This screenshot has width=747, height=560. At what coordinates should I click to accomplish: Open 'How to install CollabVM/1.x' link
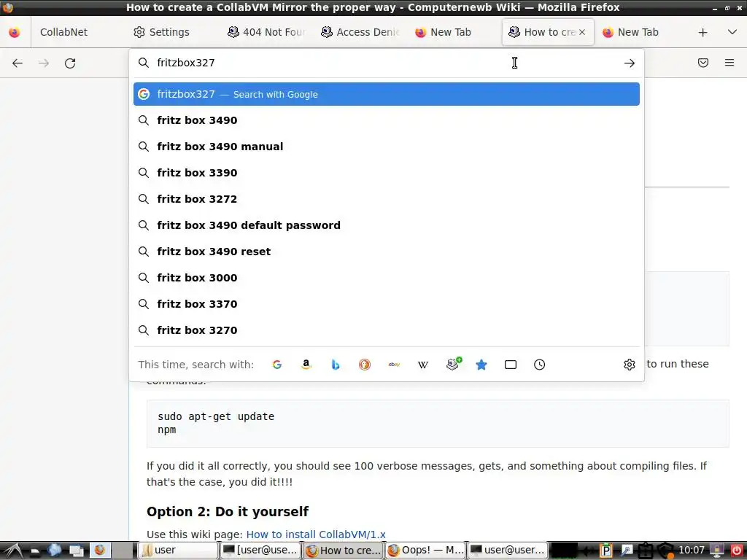pos(316,534)
